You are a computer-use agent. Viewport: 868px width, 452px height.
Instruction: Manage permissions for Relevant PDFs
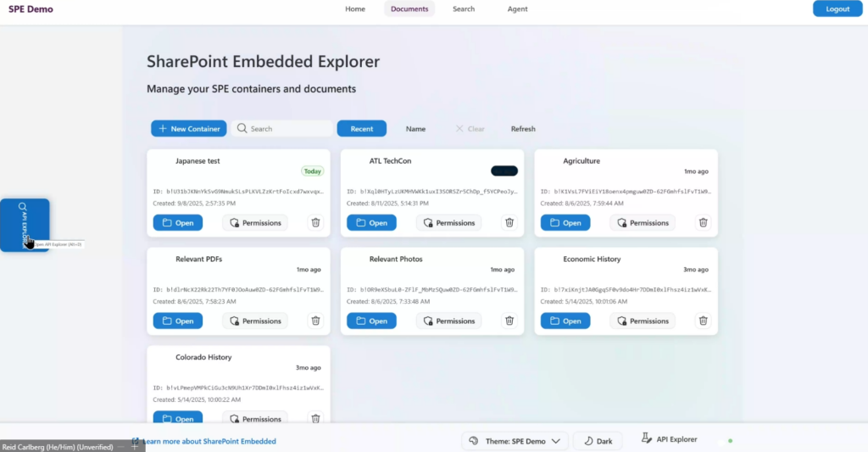255,321
